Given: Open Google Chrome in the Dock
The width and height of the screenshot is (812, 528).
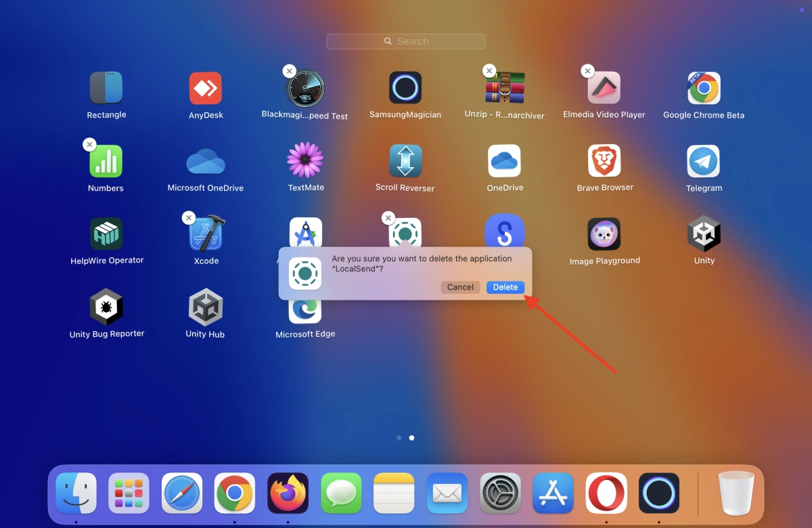Looking at the screenshot, I should coord(235,493).
